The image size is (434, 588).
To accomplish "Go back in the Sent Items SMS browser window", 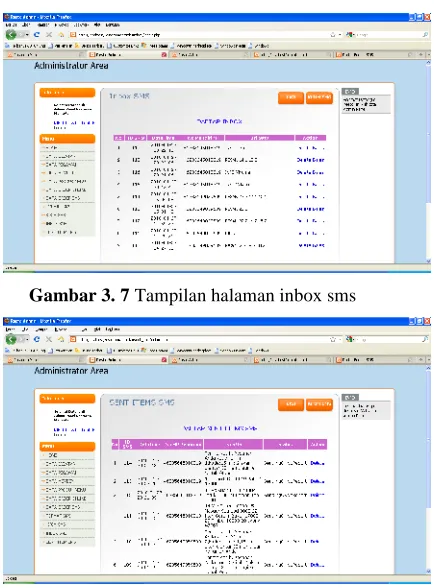I will click(11, 339).
